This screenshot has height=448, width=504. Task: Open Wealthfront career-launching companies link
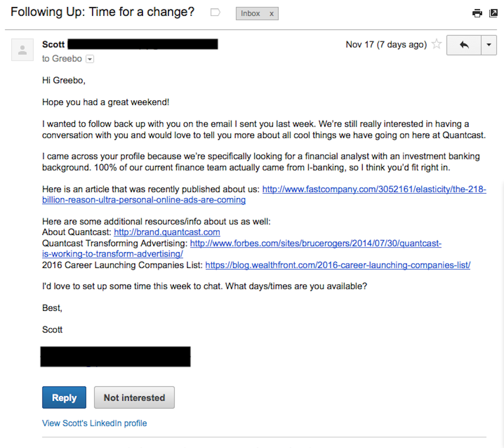pyautogui.click(x=337, y=265)
